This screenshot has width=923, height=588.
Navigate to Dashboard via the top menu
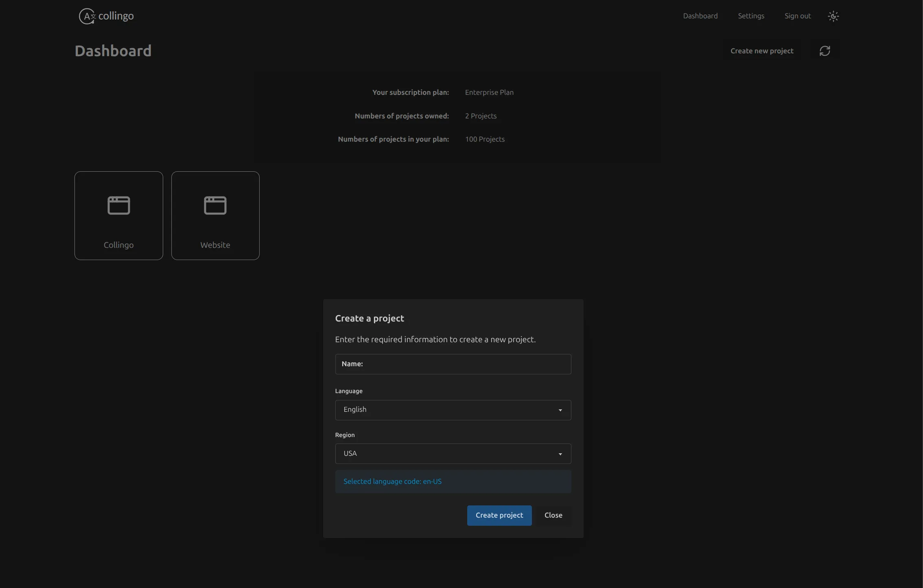point(700,16)
